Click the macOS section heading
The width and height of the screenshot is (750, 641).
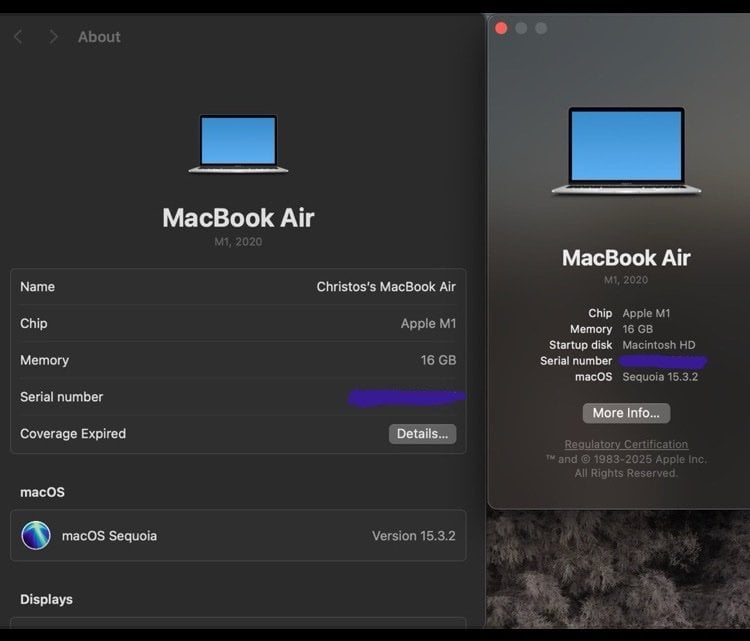click(42, 492)
